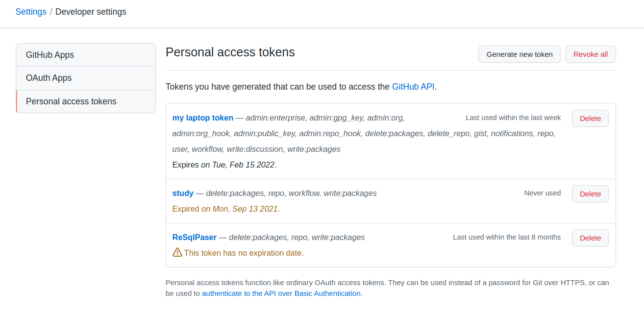The width and height of the screenshot is (644, 314).
Task: Click 'Last used within the last week' text
Action: pos(513,118)
